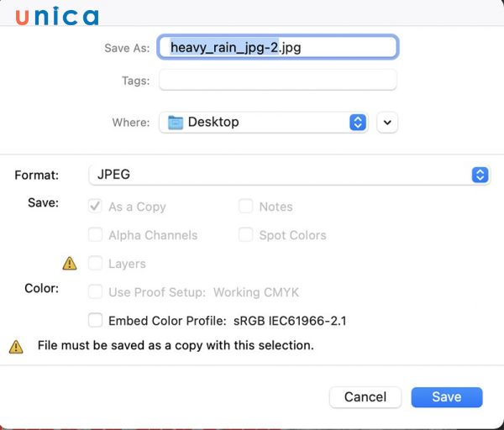The width and height of the screenshot is (504, 430).
Task: Click the Format dropdown arrows
Action: (x=480, y=175)
